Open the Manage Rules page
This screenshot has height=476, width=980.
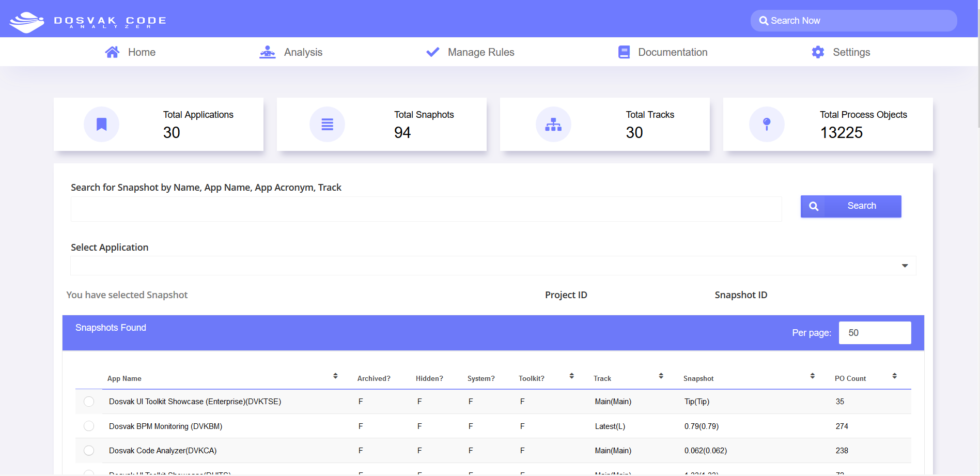coord(481,51)
